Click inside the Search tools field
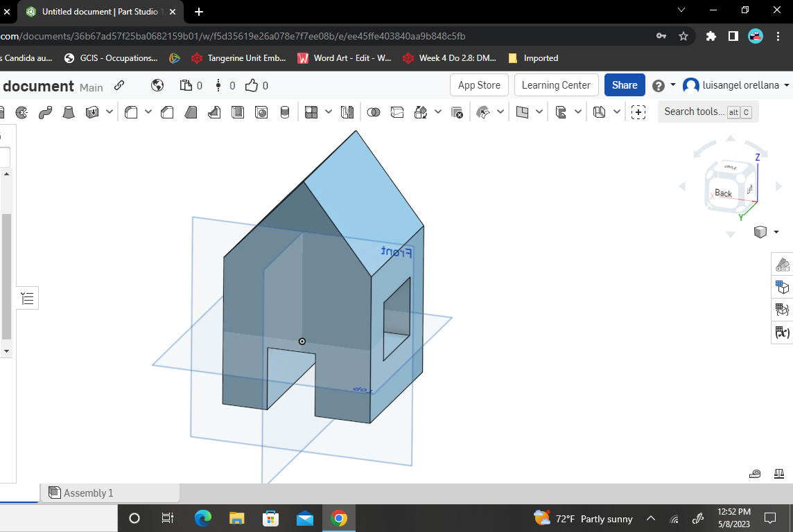793x532 pixels. coord(693,112)
